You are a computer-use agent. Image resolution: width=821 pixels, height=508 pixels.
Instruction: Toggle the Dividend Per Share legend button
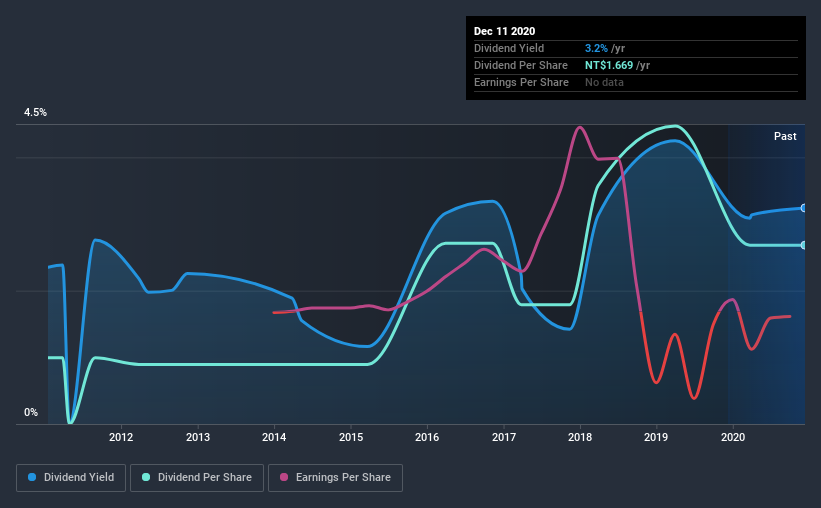click(x=197, y=478)
